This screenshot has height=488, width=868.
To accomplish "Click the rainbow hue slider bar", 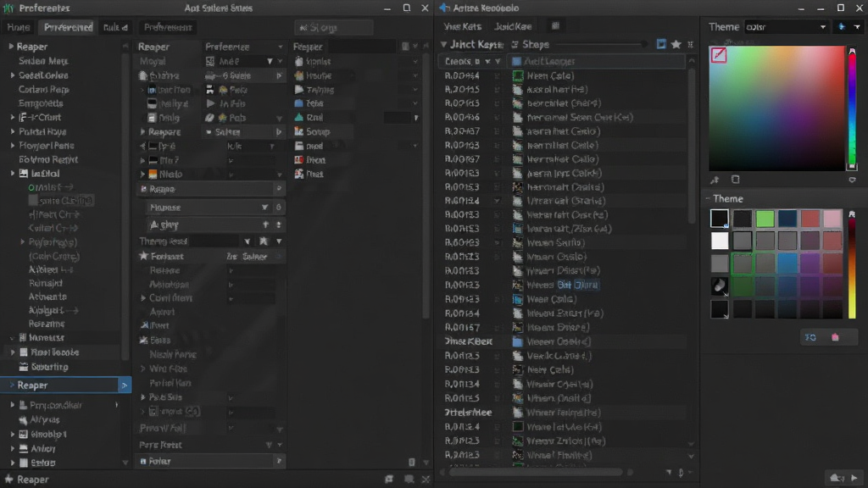I will click(852, 108).
